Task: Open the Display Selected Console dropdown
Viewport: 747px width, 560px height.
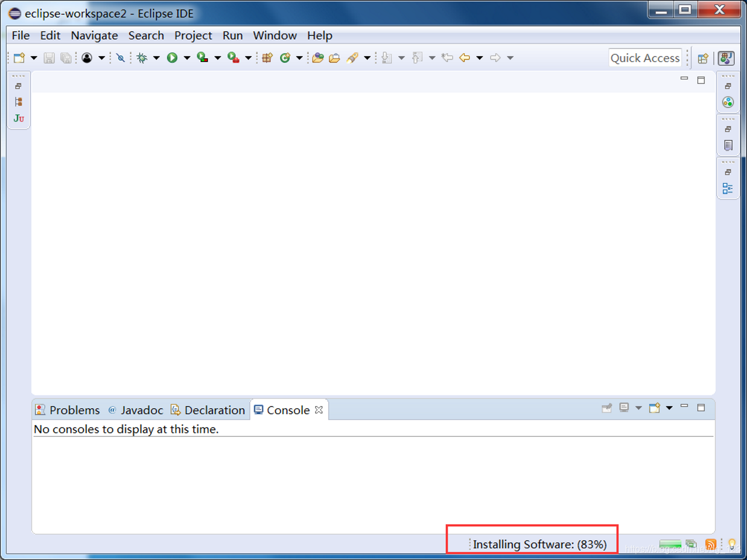Action: [x=638, y=408]
